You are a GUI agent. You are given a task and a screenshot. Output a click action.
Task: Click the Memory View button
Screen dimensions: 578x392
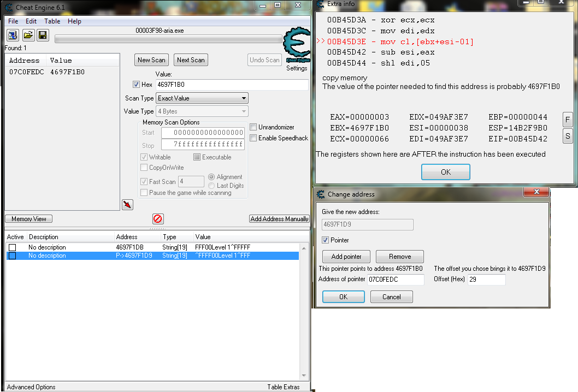29,219
